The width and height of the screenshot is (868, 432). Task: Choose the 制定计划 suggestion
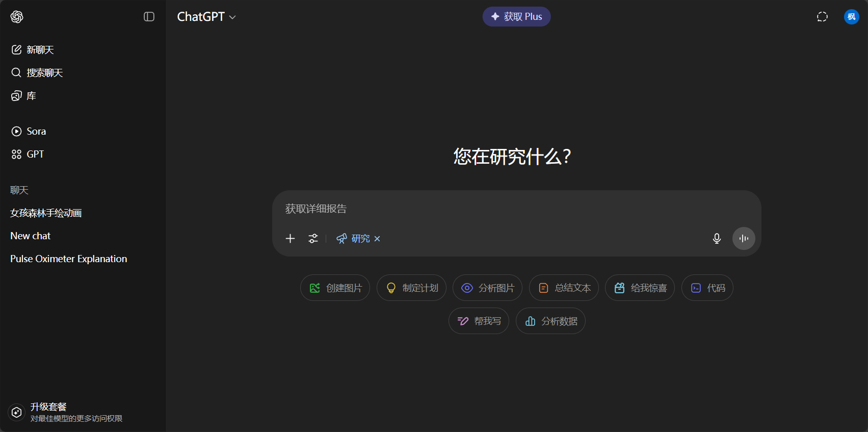click(411, 288)
